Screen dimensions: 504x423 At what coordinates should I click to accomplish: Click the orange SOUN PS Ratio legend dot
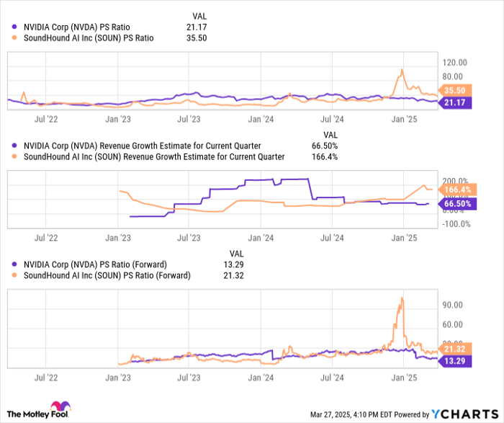(x=17, y=39)
